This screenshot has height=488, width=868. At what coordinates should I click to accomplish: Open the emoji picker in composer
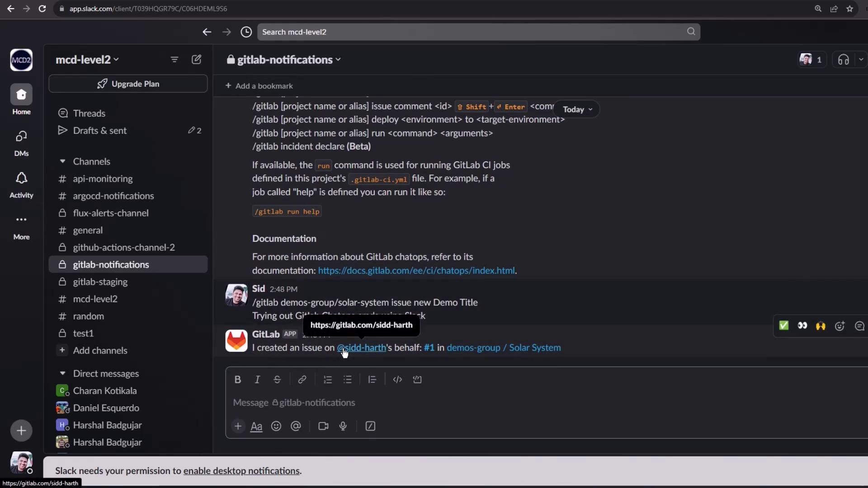tap(276, 426)
